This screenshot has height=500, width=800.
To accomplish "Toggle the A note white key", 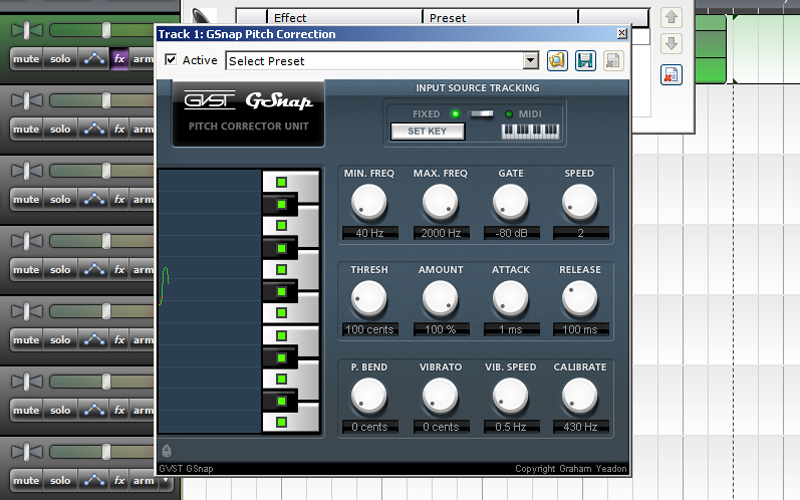I will pos(282,226).
